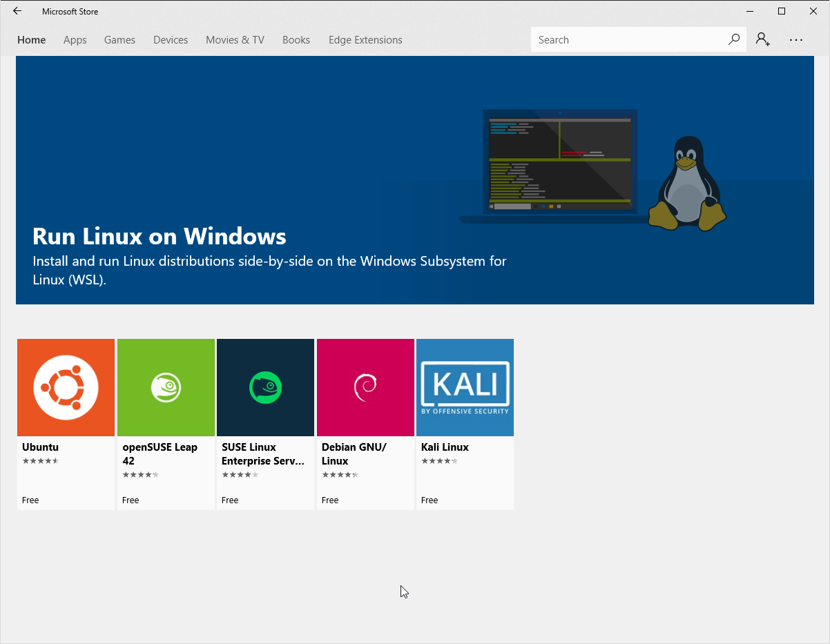Open the Edge Extensions section
The width and height of the screenshot is (830, 644).
click(x=365, y=39)
